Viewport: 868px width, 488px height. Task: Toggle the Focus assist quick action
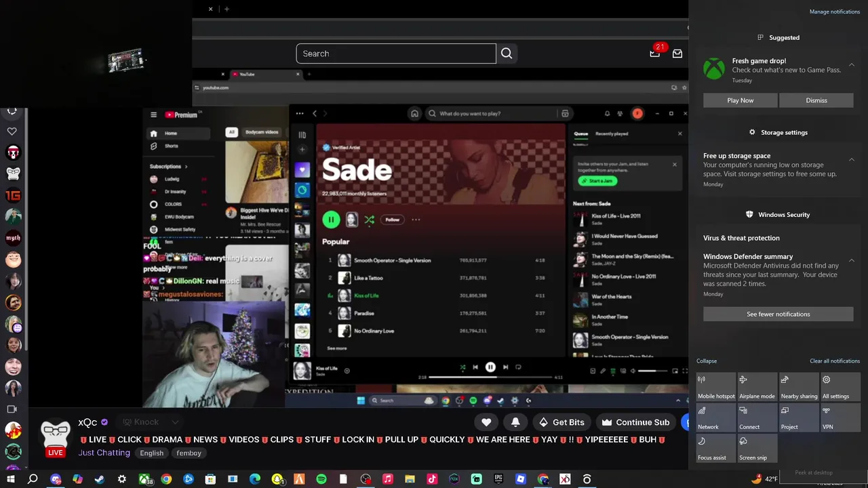pyautogui.click(x=716, y=447)
